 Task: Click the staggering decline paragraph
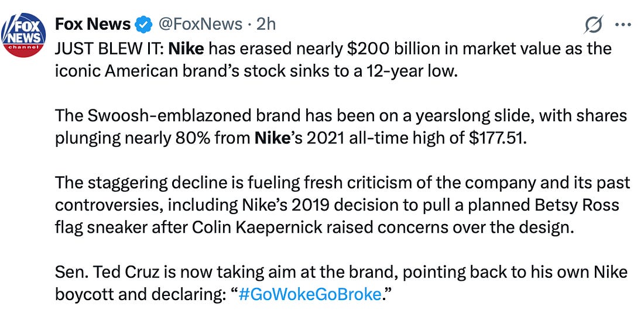[342, 205]
